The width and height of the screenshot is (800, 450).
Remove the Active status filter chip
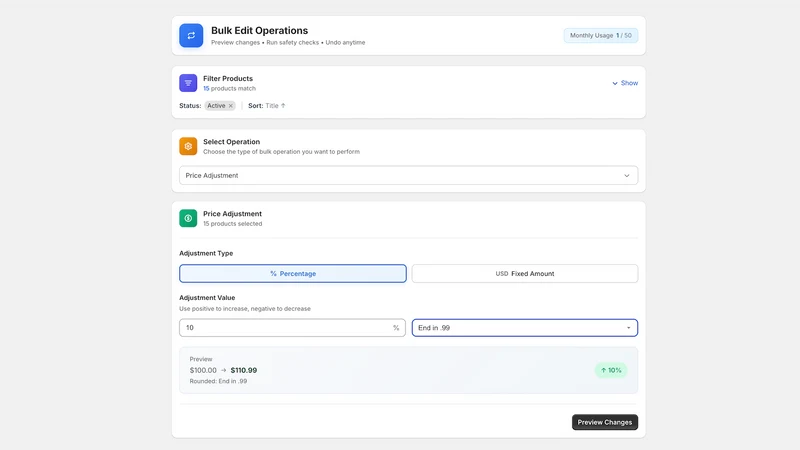tap(231, 106)
